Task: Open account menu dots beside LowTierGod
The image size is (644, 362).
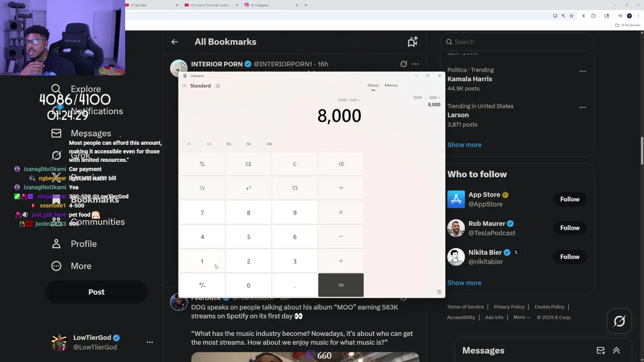Action: (149, 342)
